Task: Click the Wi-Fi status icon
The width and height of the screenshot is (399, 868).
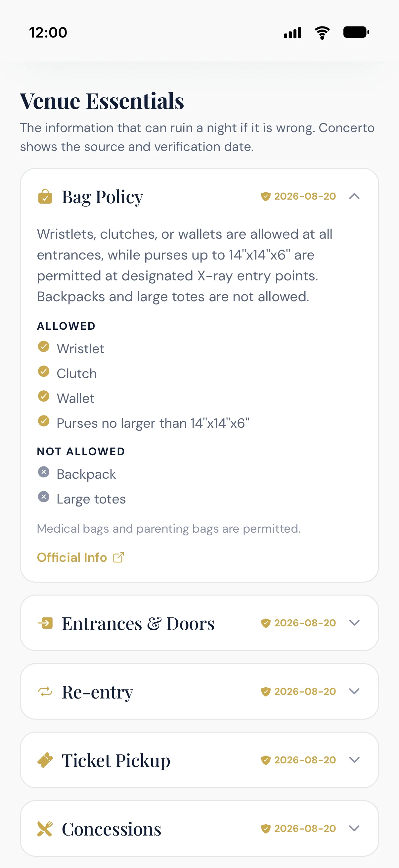Action: pos(322,33)
